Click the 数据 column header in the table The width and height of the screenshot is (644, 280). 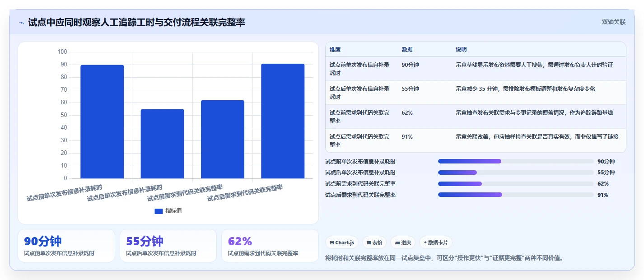(x=407, y=50)
